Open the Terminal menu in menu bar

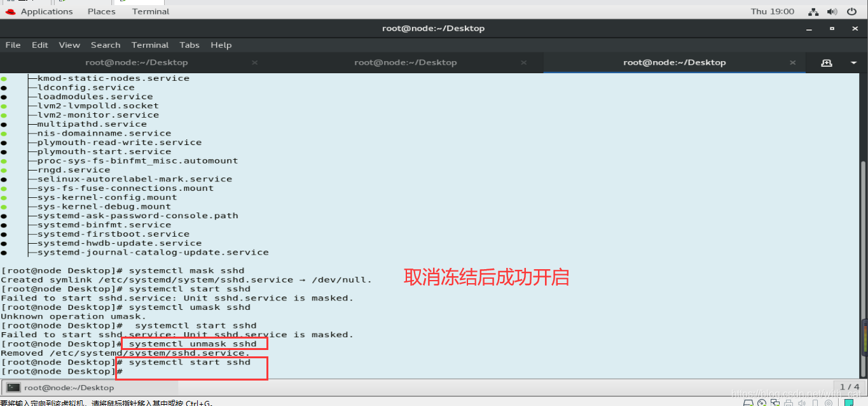(x=150, y=45)
